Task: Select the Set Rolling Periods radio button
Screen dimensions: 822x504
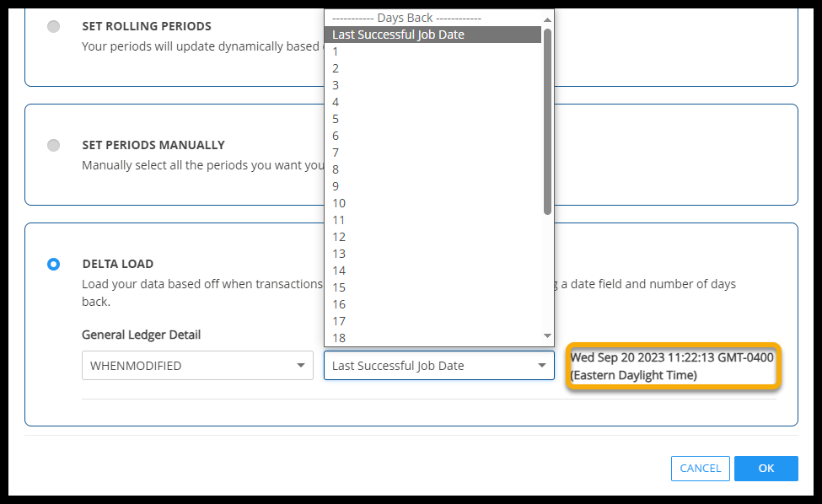Action: pyautogui.click(x=54, y=26)
